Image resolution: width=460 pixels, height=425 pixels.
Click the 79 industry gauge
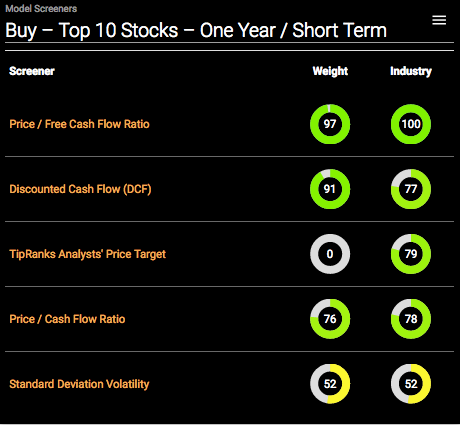[x=411, y=254]
